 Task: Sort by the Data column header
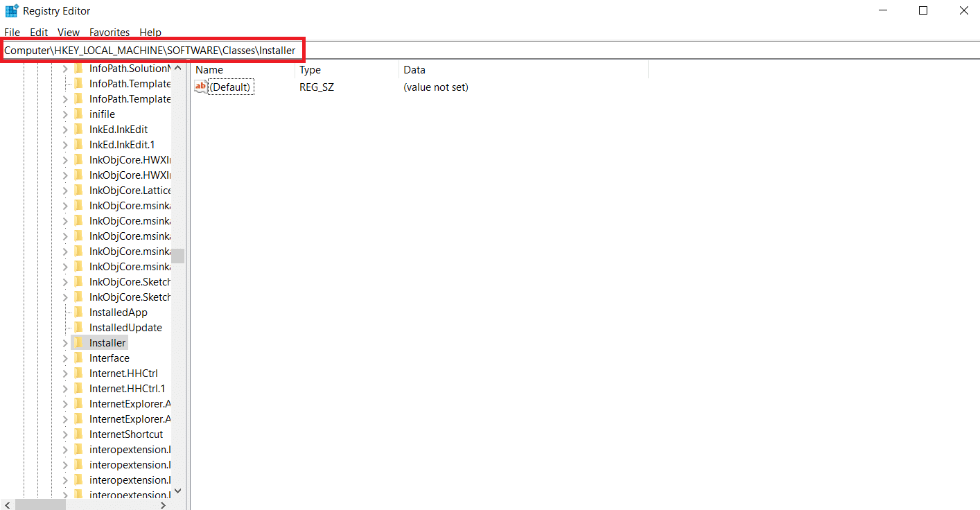tap(524, 69)
